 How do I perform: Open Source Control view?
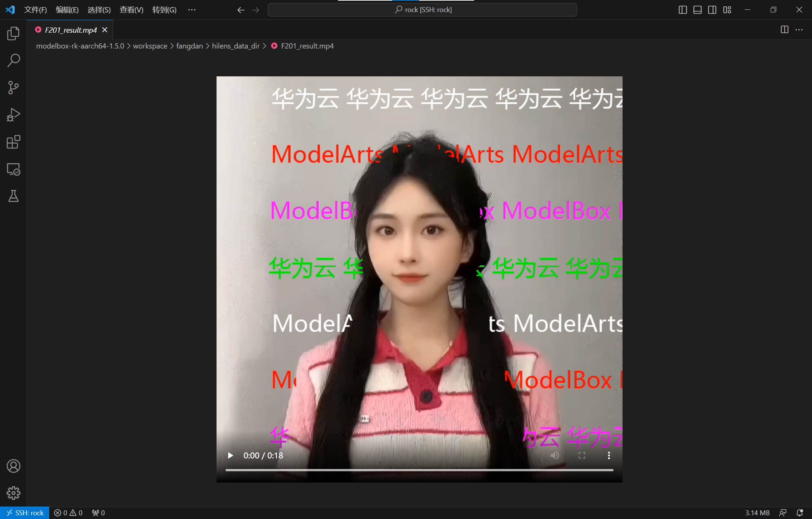point(14,88)
